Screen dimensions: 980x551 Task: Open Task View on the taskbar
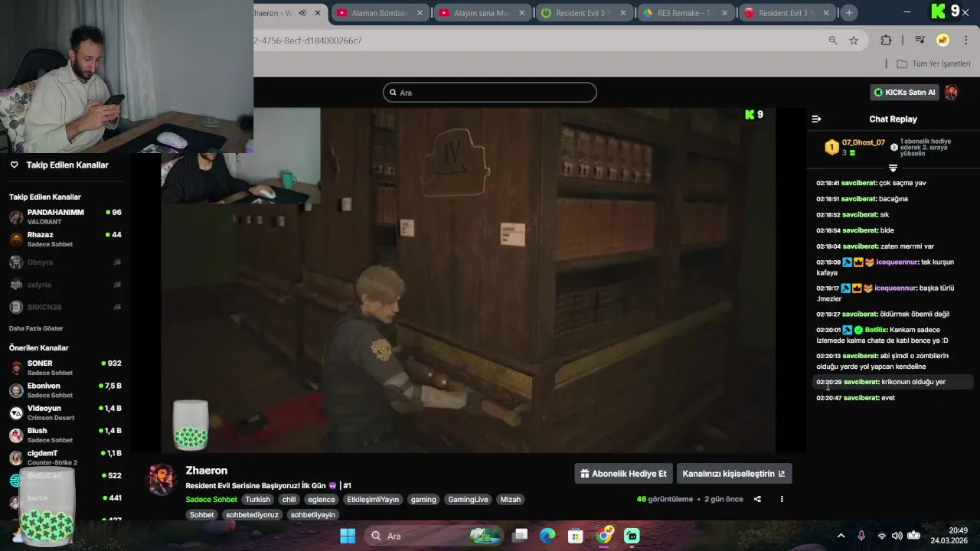pos(520,536)
